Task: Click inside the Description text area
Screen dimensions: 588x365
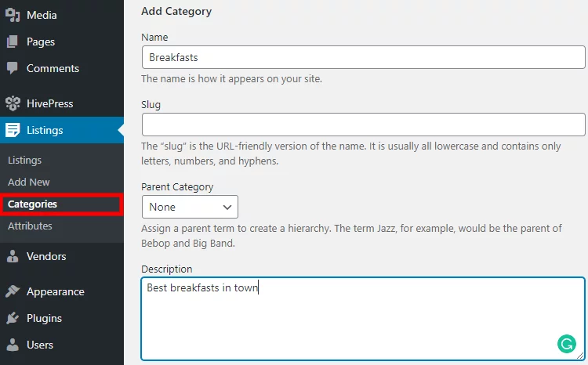Action: click(363, 319)
